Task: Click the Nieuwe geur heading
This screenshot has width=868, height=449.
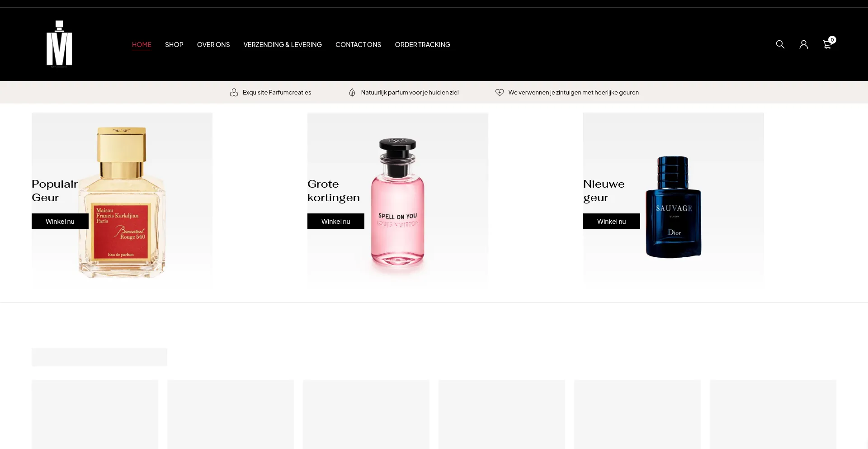Action: 604,191
